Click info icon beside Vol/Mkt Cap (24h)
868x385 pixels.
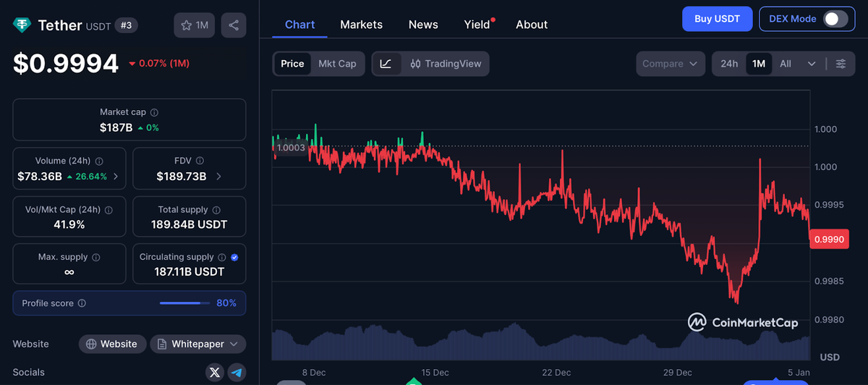click(109, 210)
